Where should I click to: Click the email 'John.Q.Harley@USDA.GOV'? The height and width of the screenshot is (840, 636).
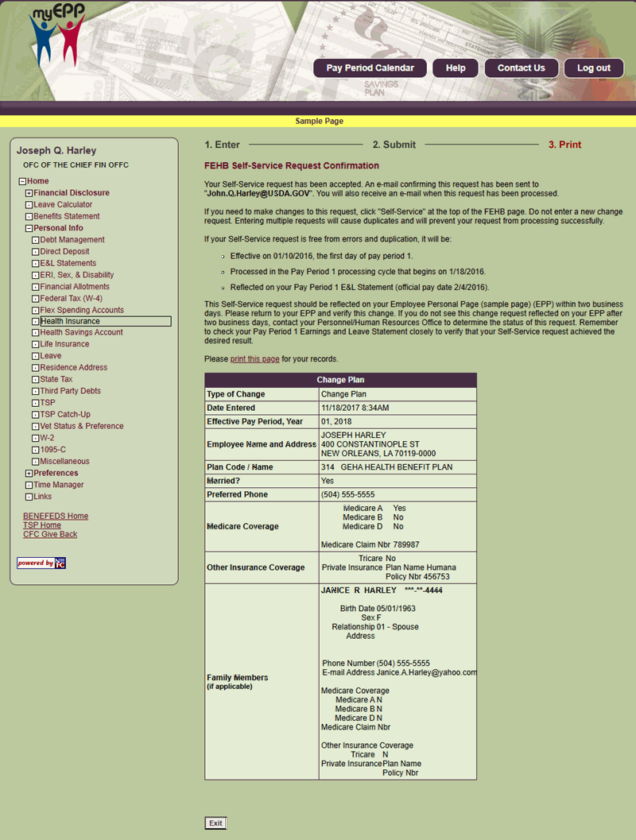pos(258,194)
